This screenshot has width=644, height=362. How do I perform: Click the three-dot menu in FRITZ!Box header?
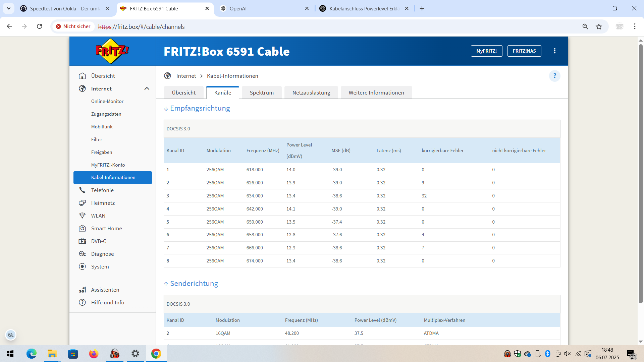pos(554,51)
